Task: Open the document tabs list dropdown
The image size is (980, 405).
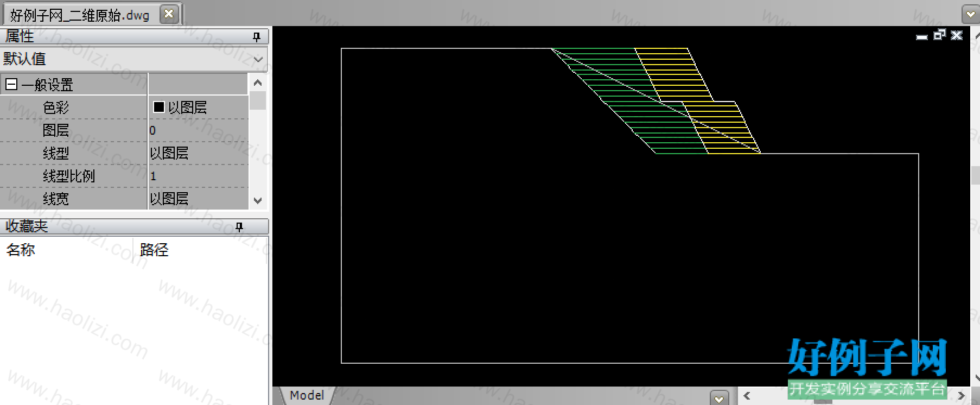Action: [971, 15]
